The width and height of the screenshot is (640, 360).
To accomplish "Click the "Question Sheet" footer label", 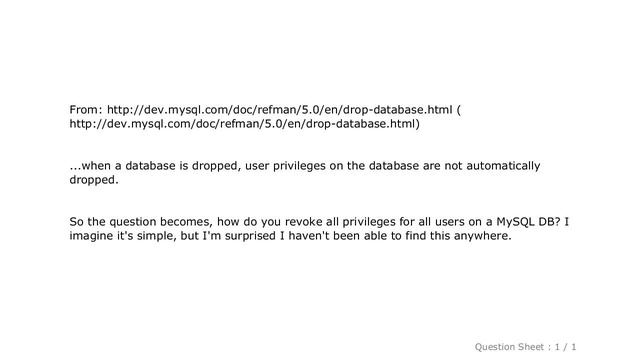I will [x=509, y=347].
